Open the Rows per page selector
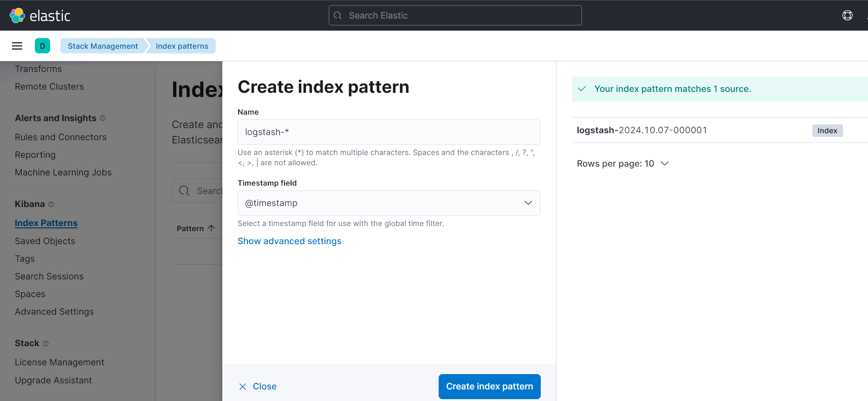 click(622, 163)
